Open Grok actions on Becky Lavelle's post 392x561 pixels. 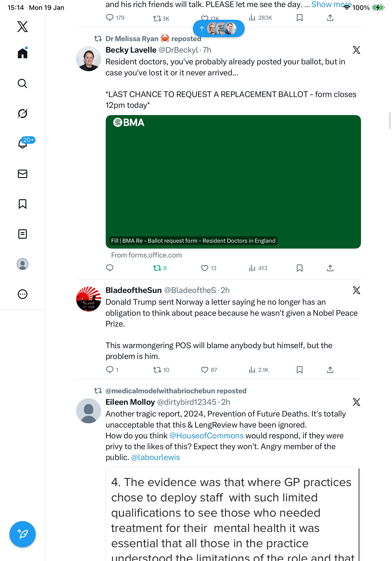click(356, 50)
